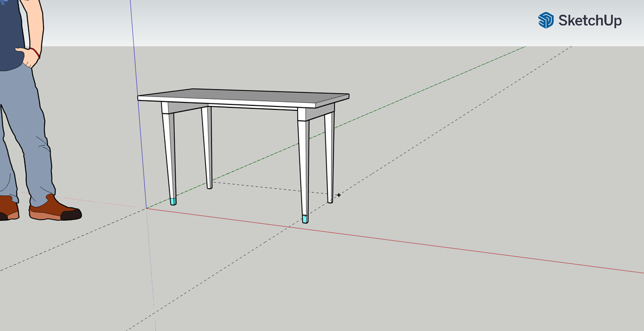
Task: Click the human figure's brown shoe
Action: (54, 209)
